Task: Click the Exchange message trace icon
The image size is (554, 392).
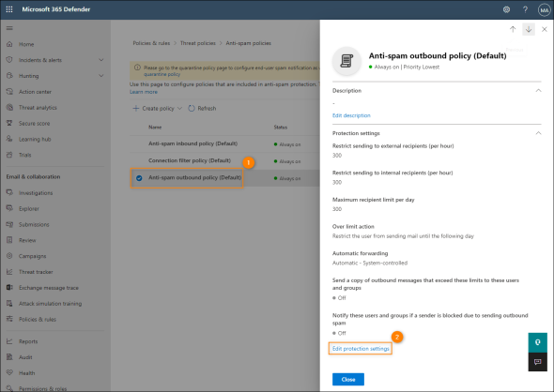Action: (9, 288)
